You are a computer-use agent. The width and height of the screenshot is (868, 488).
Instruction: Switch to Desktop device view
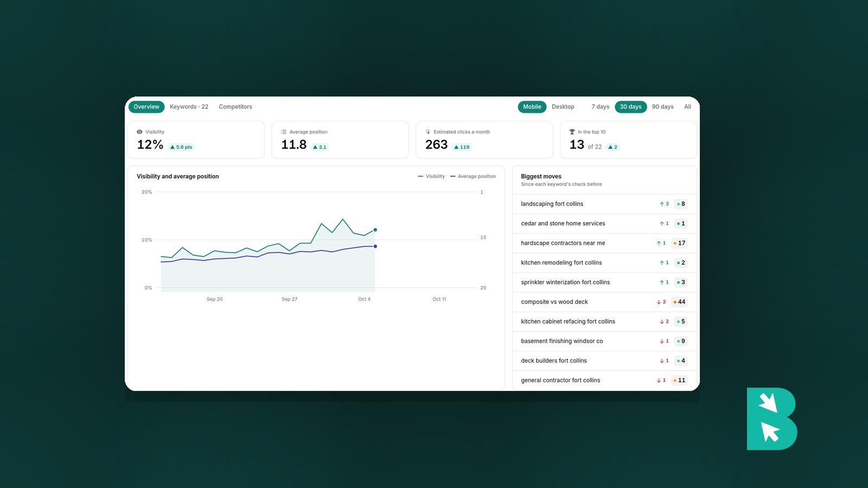[x=563, y=107]
